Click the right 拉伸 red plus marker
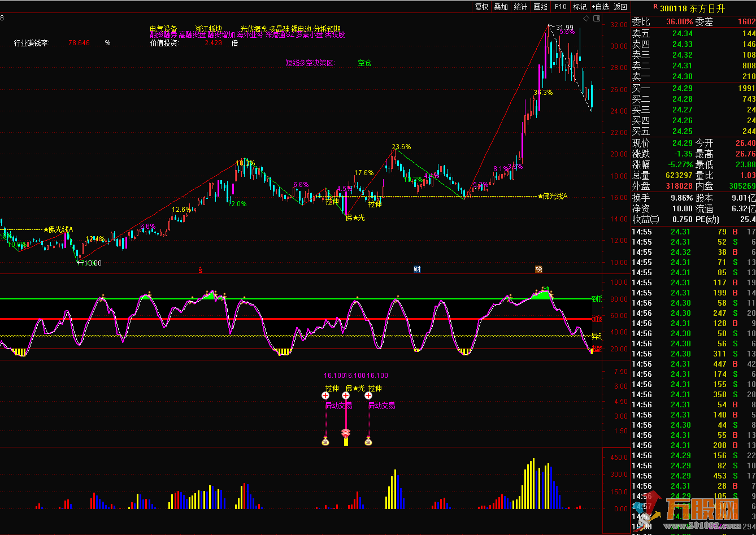756x535 pixels. tap(368, 396)
